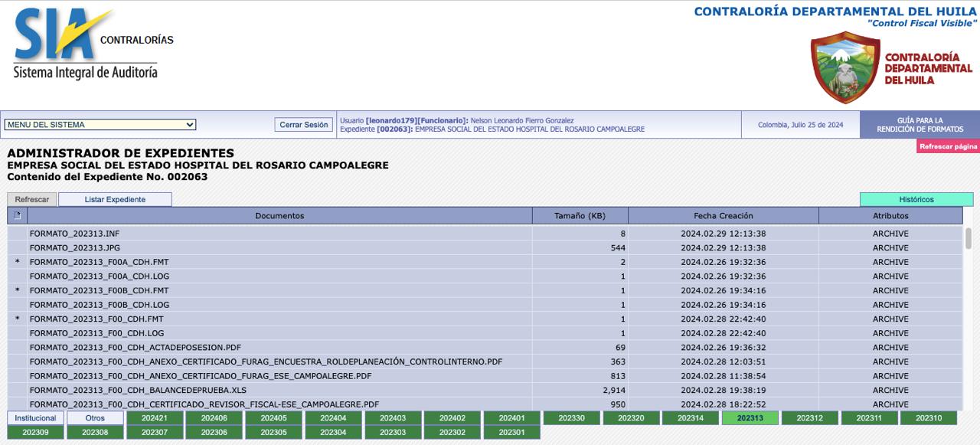Show the 202401 period tab
This screenshot has width=980, height=445.
tap(512, 418)
